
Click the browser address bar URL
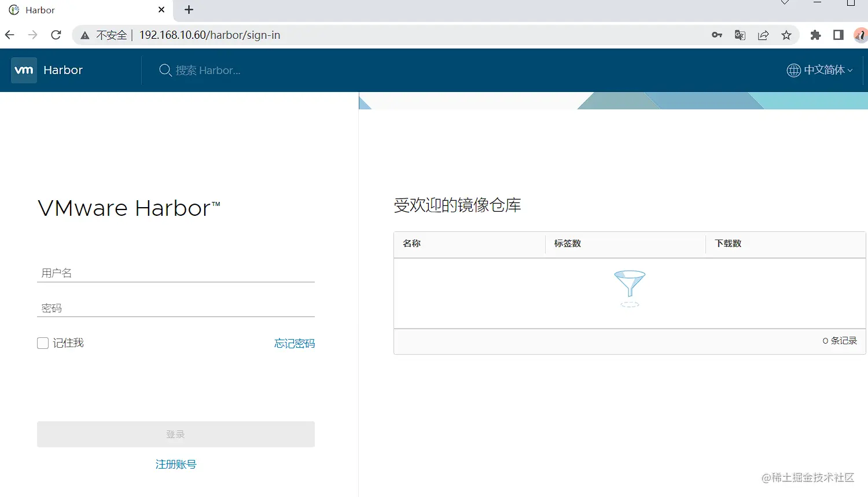tap(209, 35)
